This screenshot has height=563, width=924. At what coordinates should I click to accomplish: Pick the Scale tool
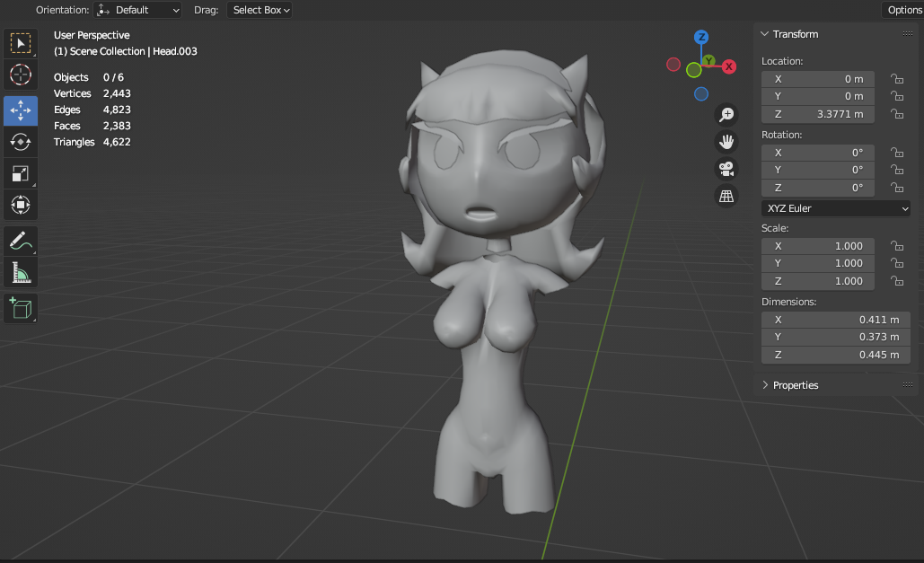(x=21, y=173)
